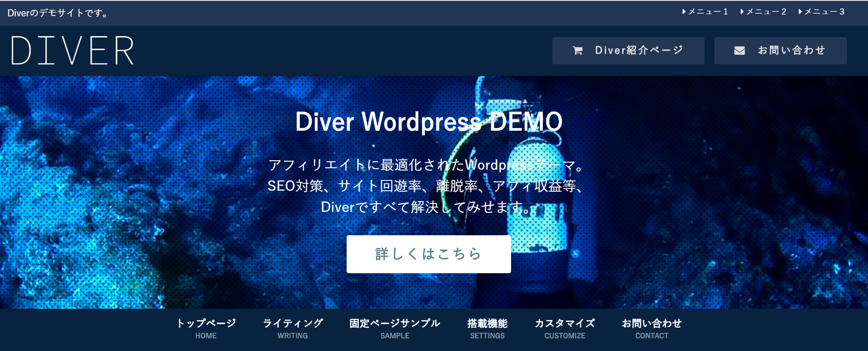Select the ライティング WRITING nav item

[x=292, y=329]
